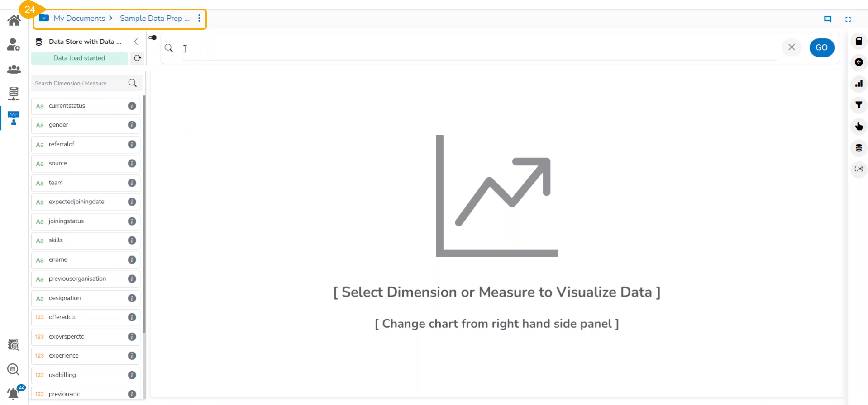Open the data store icon in left sidebar
This screenshot has height=405, width=868.
14,94
